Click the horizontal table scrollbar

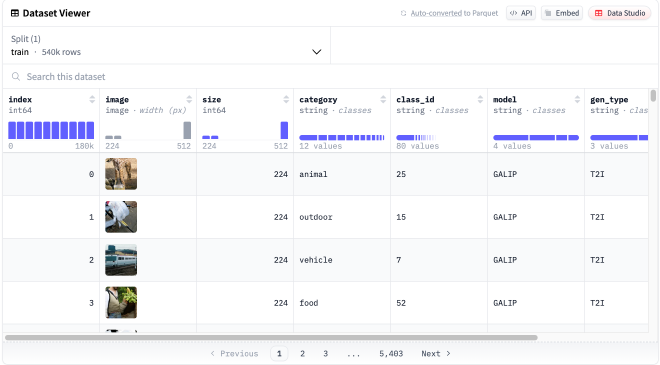pyautogui.click(x=271, y=337)
